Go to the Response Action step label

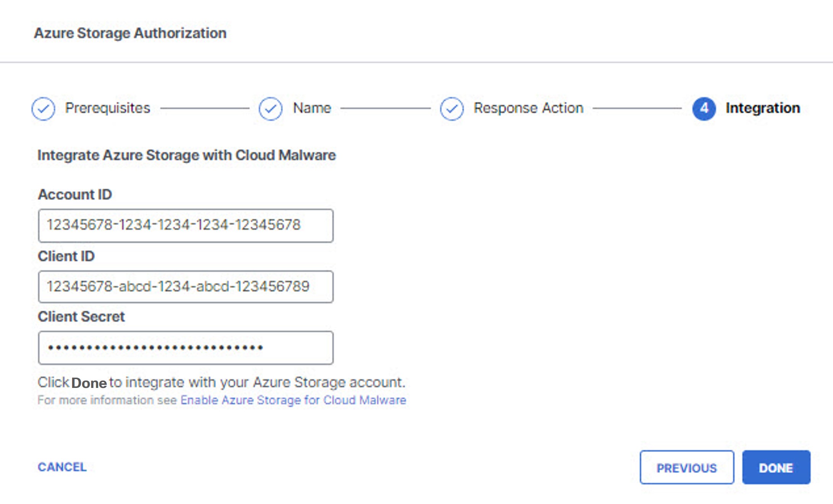coord(528,108)
